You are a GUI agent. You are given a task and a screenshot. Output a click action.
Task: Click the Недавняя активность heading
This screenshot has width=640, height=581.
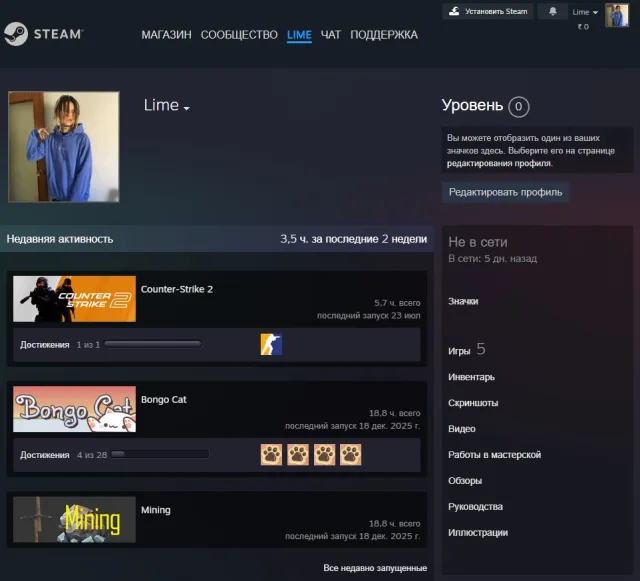60,239
